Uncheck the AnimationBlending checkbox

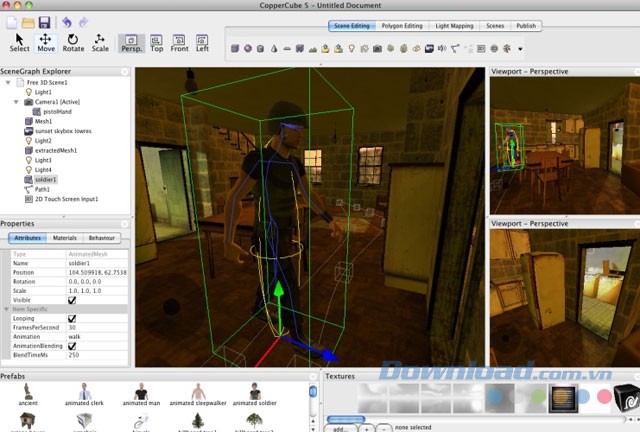point(71,346)
